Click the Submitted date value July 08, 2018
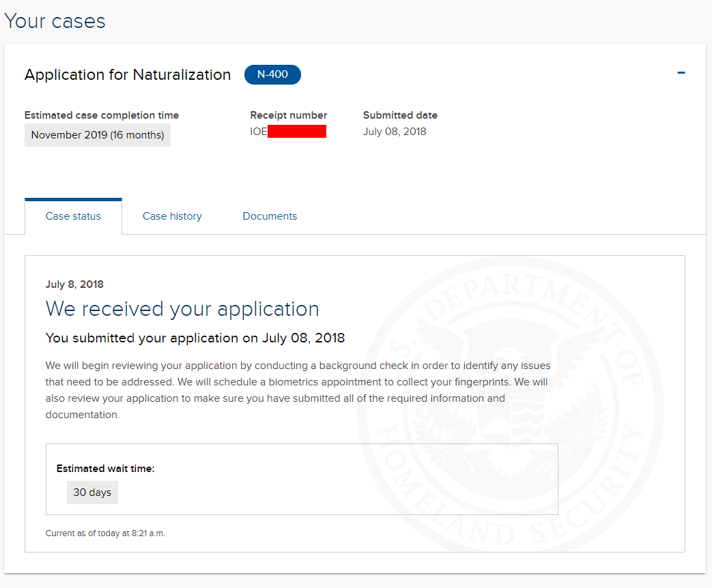The height and width of the screenshot is (588, 712). point(394,132)
